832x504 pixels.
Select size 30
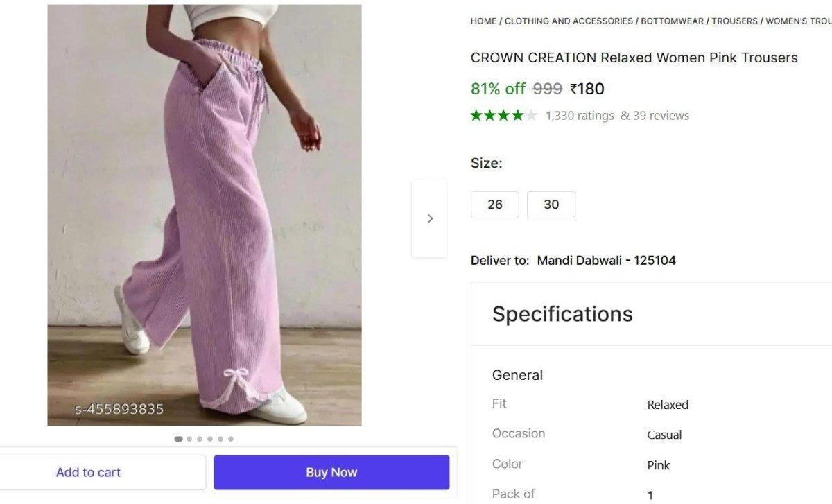click(551, 205)
